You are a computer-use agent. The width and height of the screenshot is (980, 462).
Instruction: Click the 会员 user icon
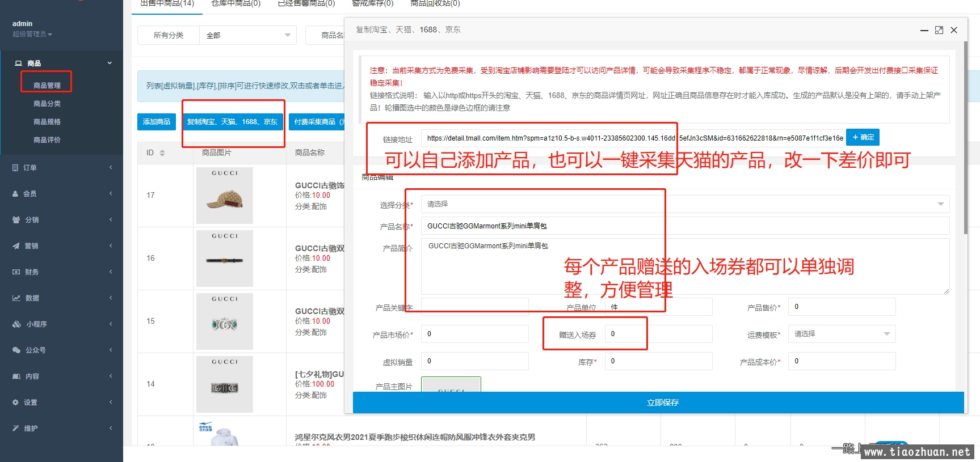(15, 194)
